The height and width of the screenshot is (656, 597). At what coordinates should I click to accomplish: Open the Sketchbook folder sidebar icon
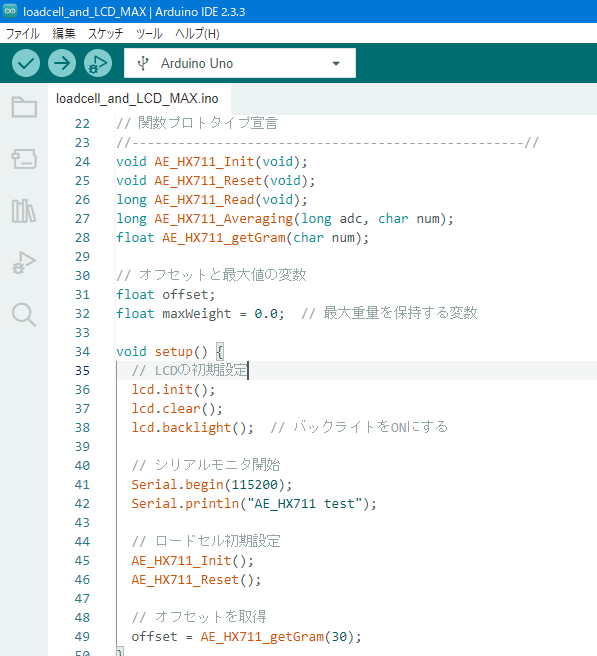point(24,107)
